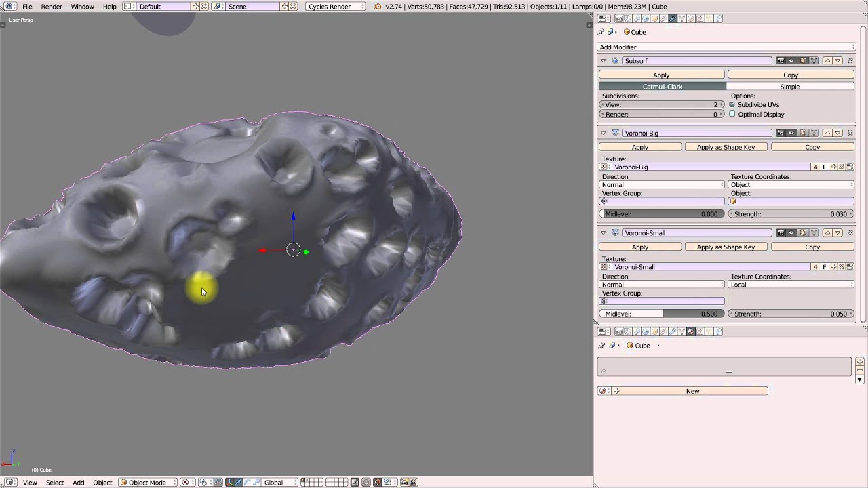Image resolution: width=868 pixels, height=488 pixels.
Task: Open the Add menu in viewport header
Action: pyautogui.click(x=79, y=483)
